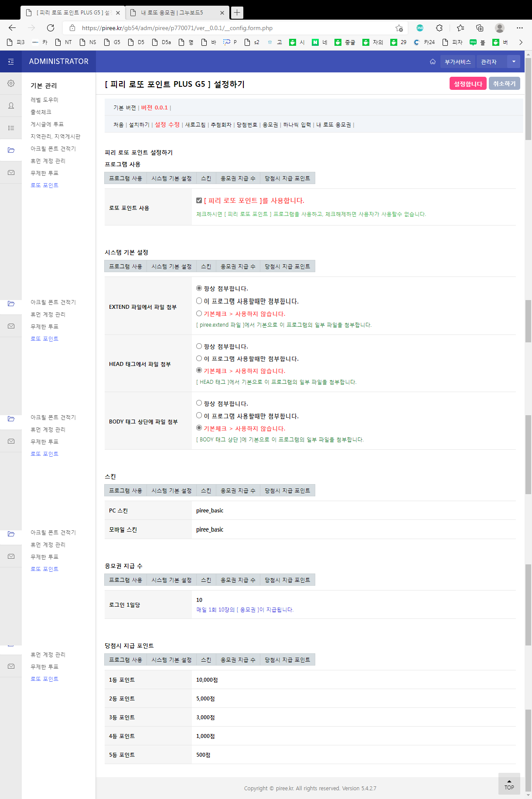This screenshot has height=799, width=532.
Task: Click the mail envelope icon in sidebar
Action: [x=11, y=173]
